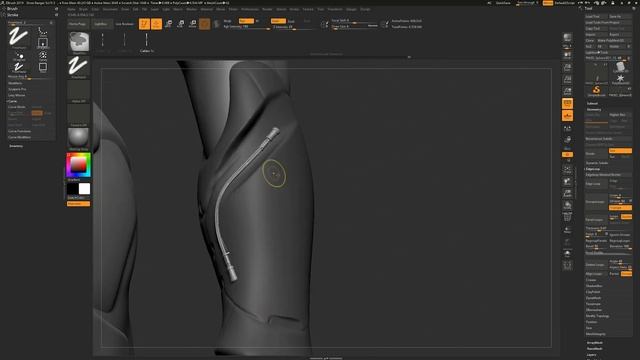Open the FreeHand stroke selector on left shelf
Screen dimensions: 640x360
(79, 67)
